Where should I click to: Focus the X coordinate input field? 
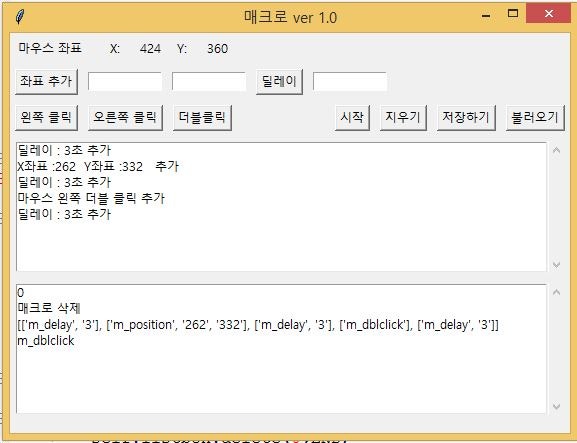pos(125,82)
